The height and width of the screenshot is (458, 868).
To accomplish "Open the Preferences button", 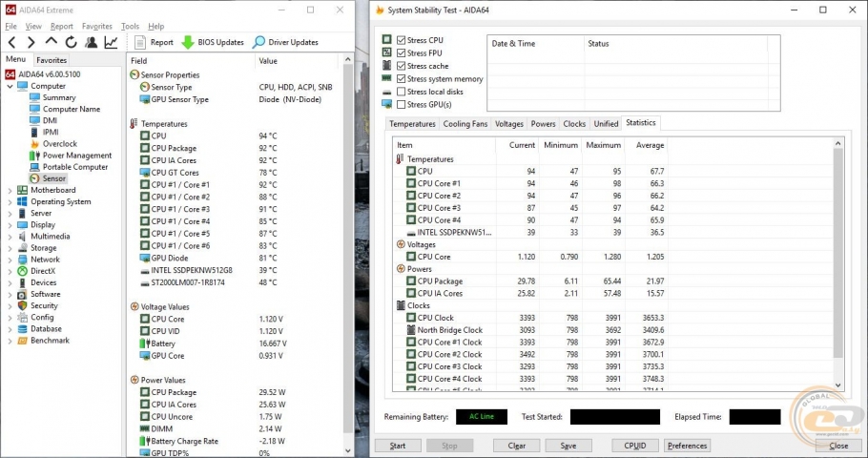I will pos(687,446).
